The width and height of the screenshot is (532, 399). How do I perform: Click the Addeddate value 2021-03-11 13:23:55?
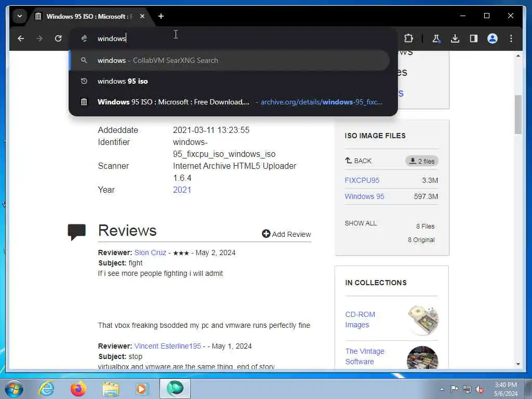(x=211, y=130)
